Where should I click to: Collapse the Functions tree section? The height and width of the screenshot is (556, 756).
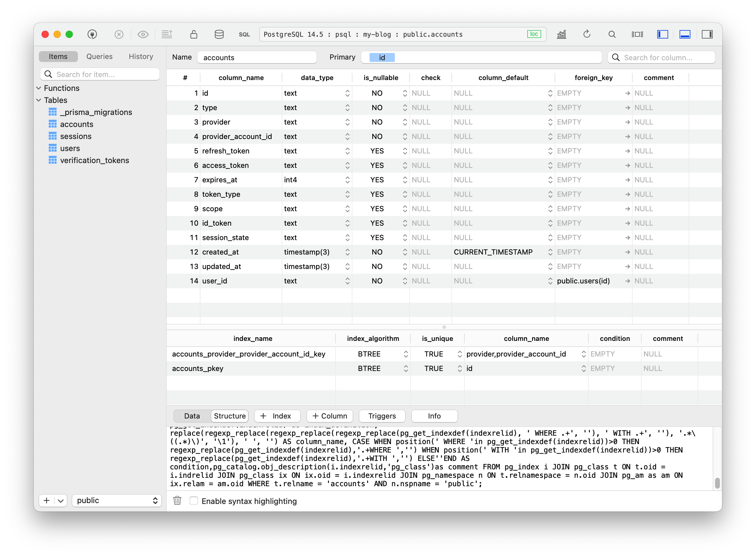(x=39, y=88)
